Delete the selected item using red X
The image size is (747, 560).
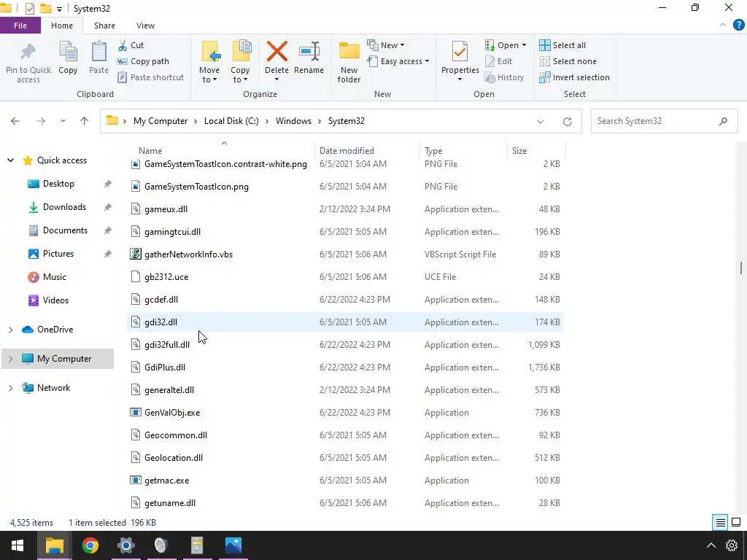[x=276, y=52]
